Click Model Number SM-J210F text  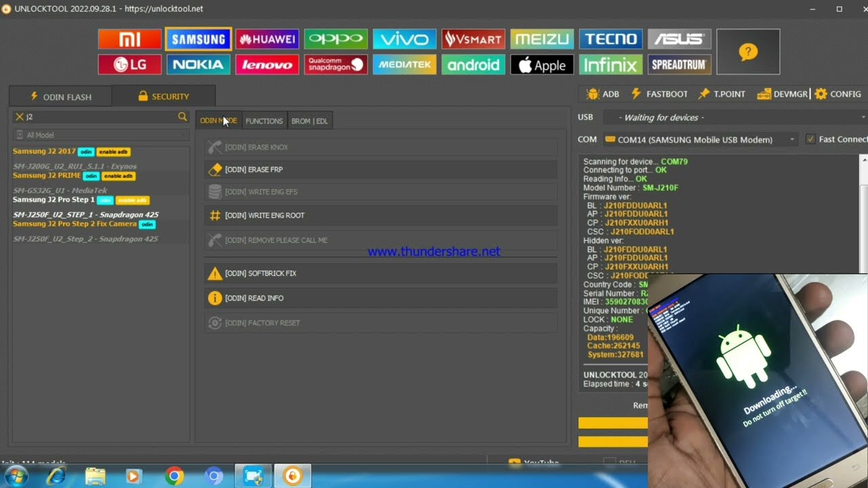pyautogui.click(x=631, y=188)
